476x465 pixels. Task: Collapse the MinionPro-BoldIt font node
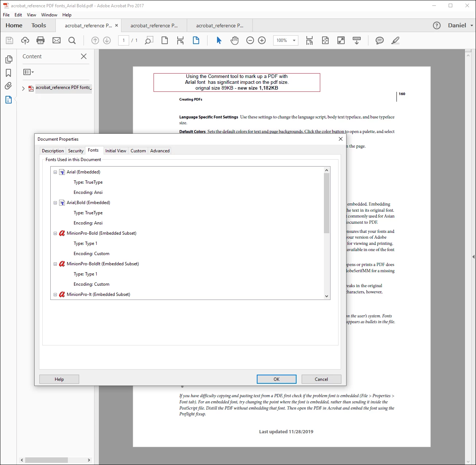55,264
